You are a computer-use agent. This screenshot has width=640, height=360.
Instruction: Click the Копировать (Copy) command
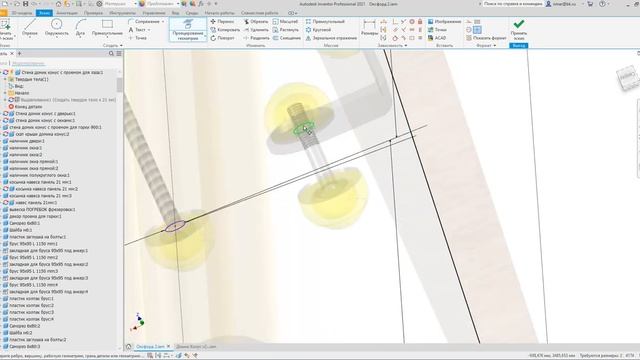[225, 30]
